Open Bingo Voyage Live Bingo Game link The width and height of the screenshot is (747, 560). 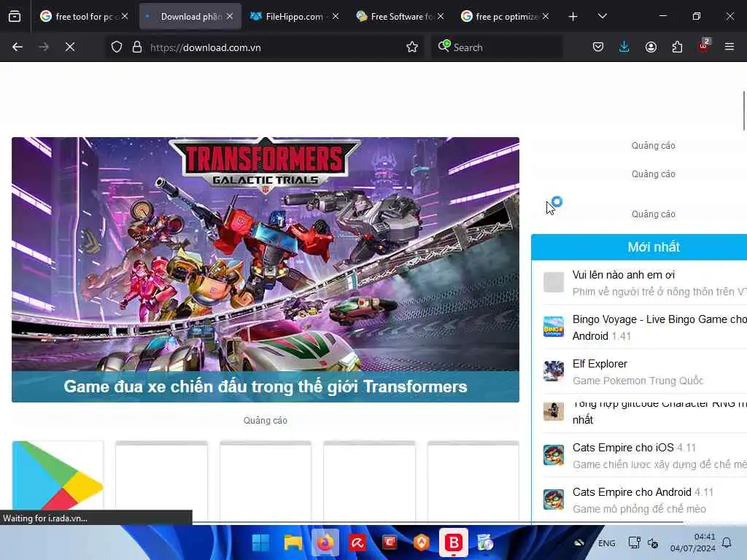659,327
